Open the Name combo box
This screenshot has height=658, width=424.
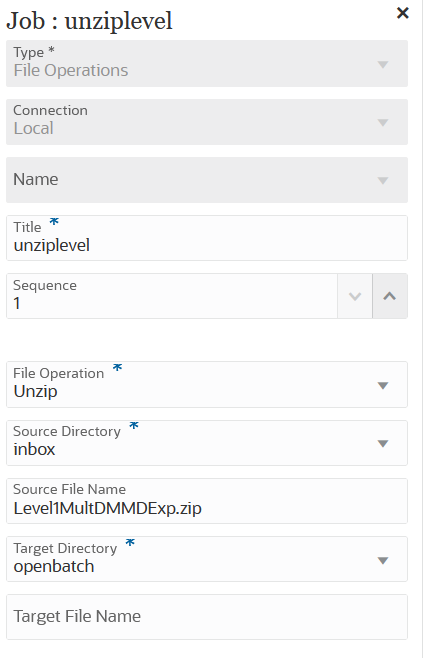tap(207, 180)
